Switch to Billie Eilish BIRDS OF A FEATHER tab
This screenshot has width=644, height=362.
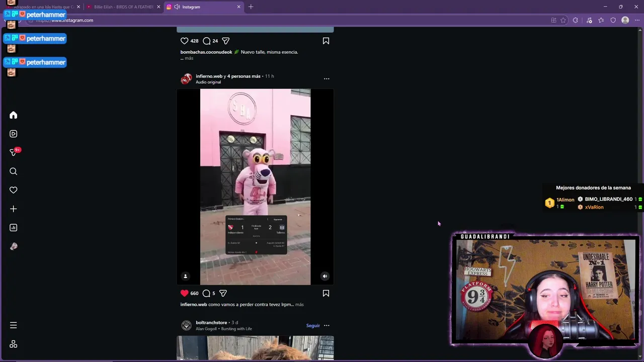pos(123,7)
